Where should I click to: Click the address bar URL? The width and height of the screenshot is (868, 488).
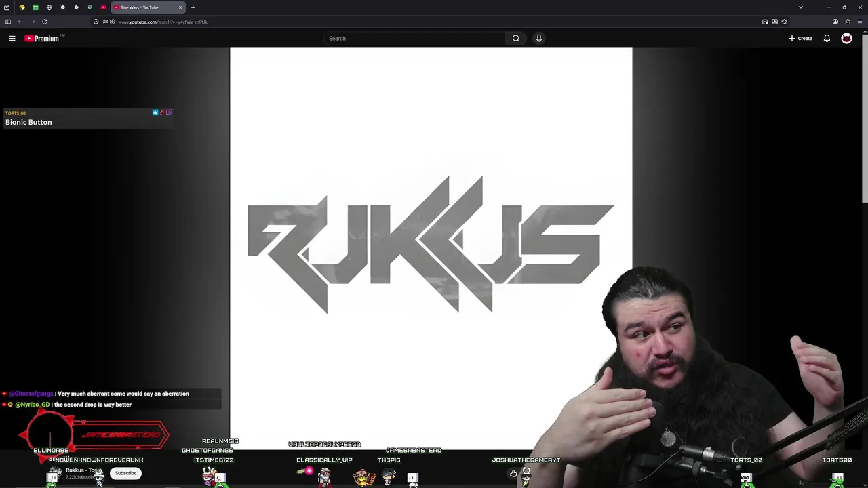(163, 22)
